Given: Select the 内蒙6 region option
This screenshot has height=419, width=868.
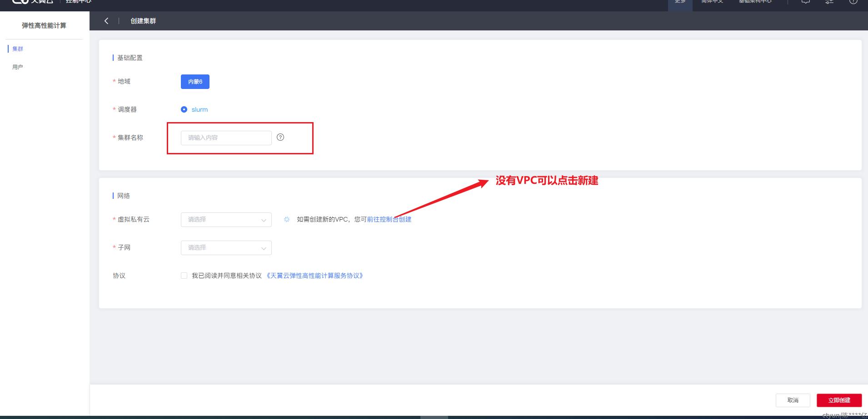Looking at the screenshot, I should pyautogui.click(x=195, y=82).
